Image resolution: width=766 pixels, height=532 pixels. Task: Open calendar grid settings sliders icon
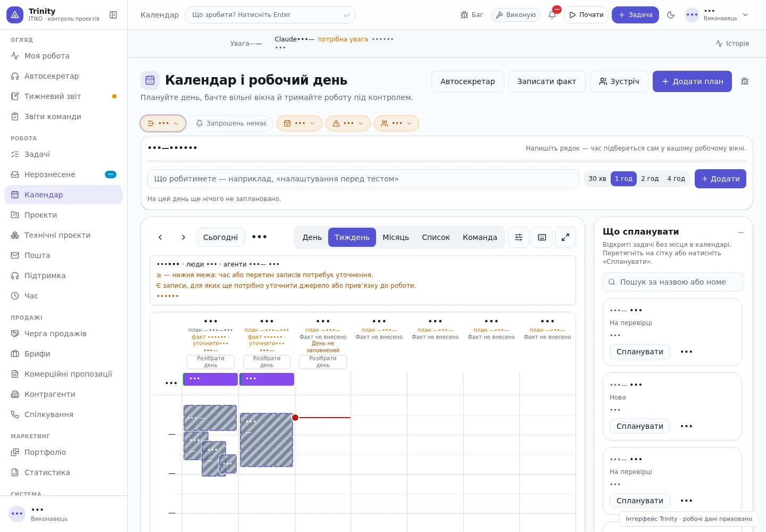[x=519, y=237]
